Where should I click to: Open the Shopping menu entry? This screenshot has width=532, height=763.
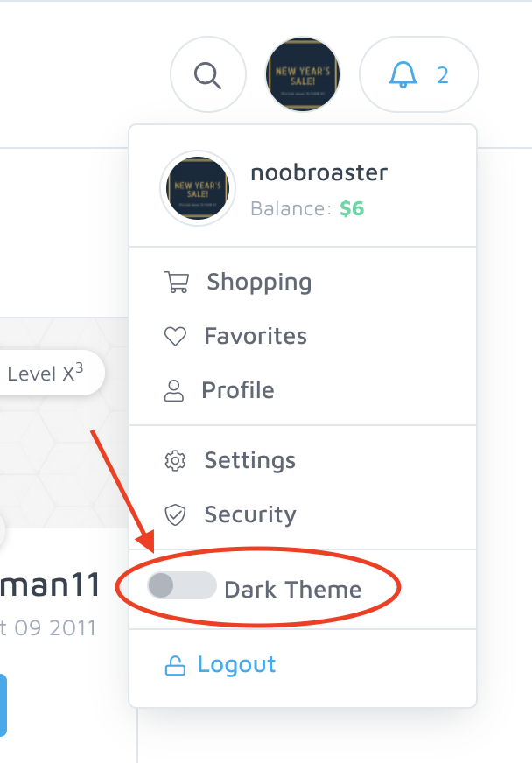(x=259, y=283)
